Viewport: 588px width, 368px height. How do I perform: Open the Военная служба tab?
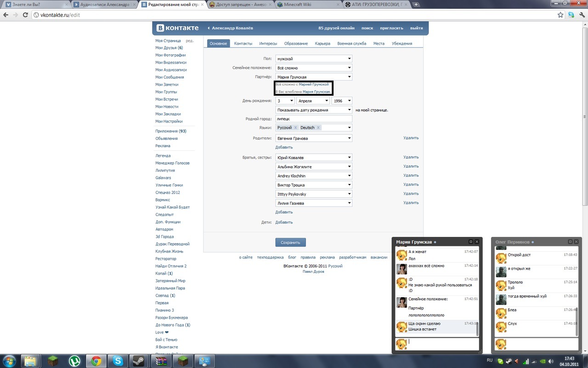(x=351, y=44)
